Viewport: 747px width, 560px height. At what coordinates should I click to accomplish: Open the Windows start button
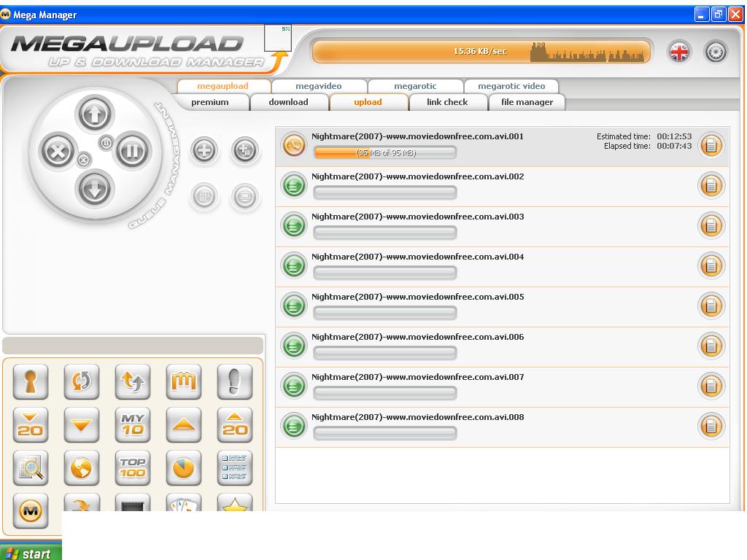(x=31, y=553)
